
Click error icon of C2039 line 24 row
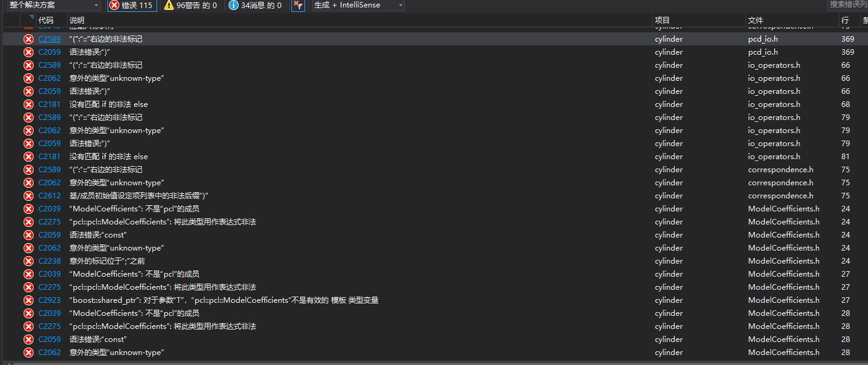point(29,209)
